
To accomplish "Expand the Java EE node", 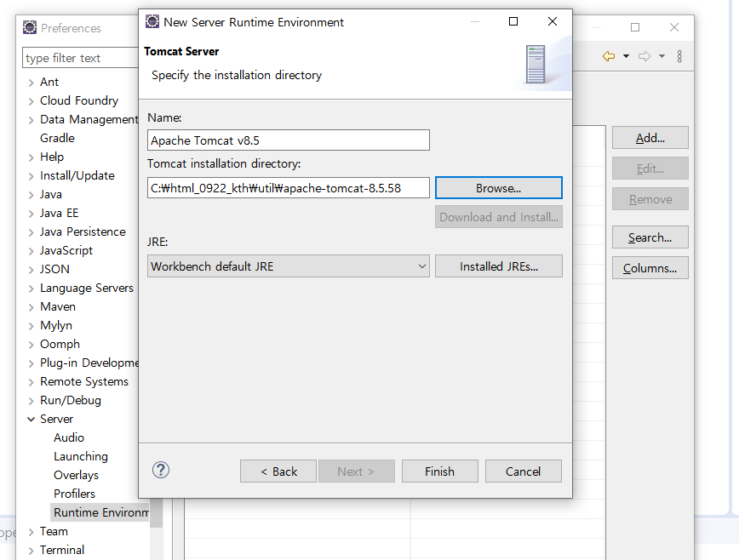I will (x=32, y=214).
